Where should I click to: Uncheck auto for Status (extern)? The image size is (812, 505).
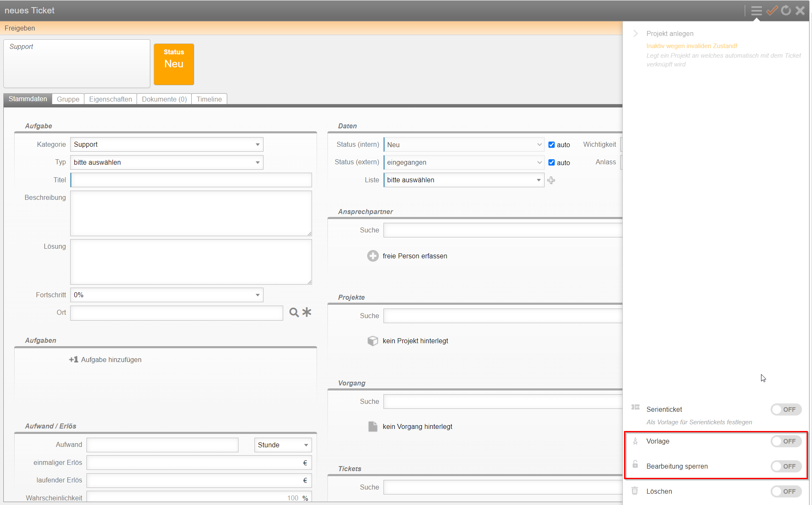(x=551, y=163)
